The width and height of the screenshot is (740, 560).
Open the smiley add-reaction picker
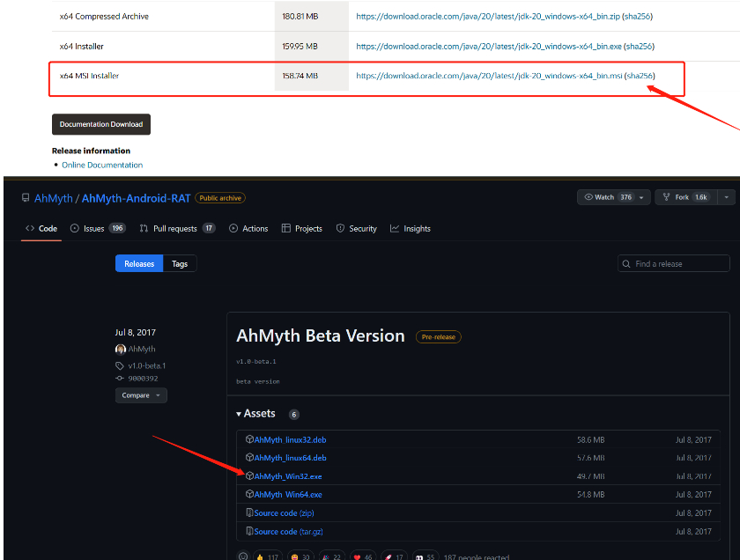pyautogui.click(x=243, y=556)
